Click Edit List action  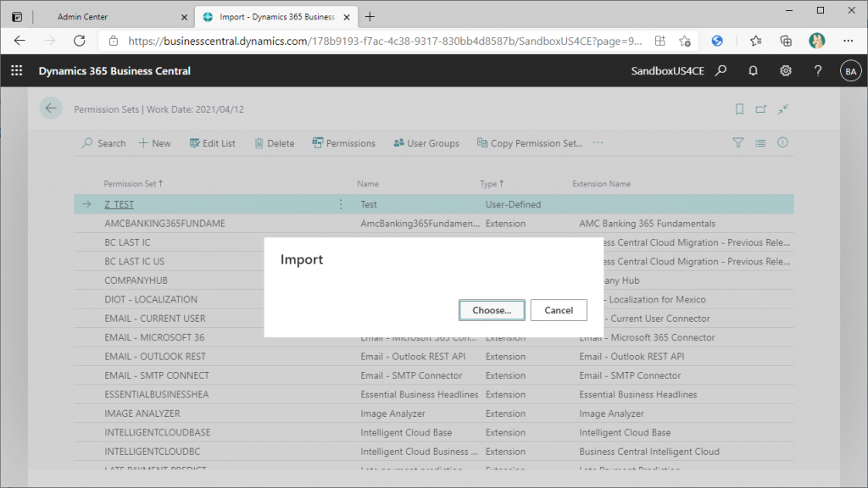(212, 143)
